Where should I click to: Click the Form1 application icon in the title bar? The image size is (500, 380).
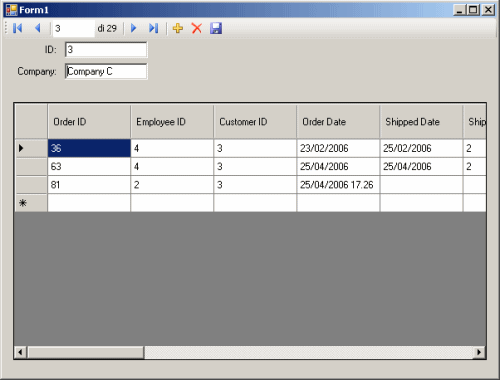[x=11, y=10]
